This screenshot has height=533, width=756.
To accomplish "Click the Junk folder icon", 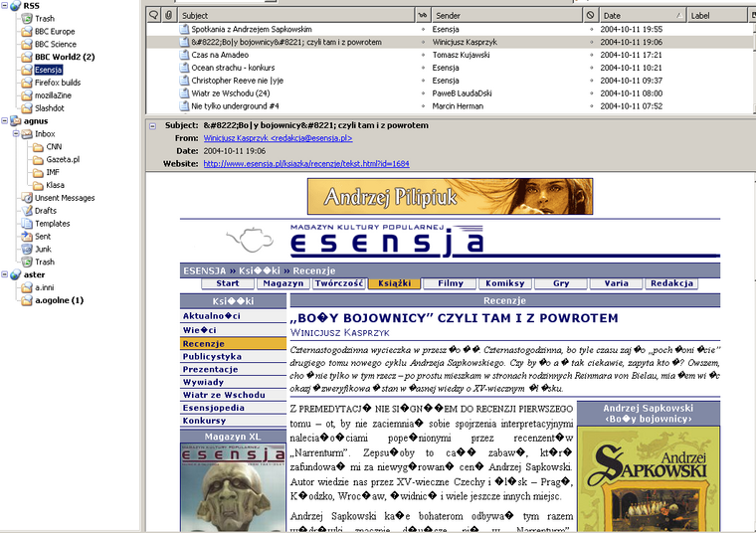I will tap(27, 250).
